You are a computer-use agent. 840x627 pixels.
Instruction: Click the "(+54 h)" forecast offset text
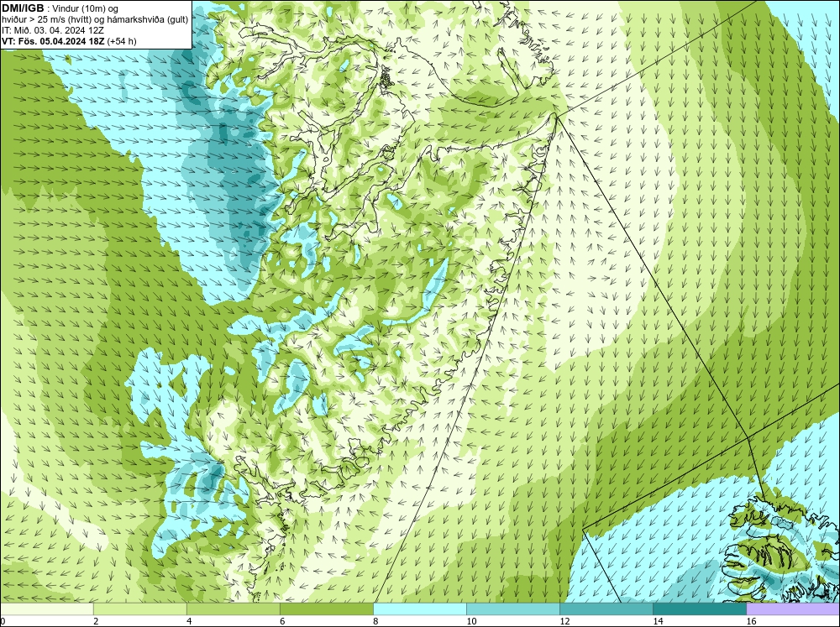[x=122, y=41]
